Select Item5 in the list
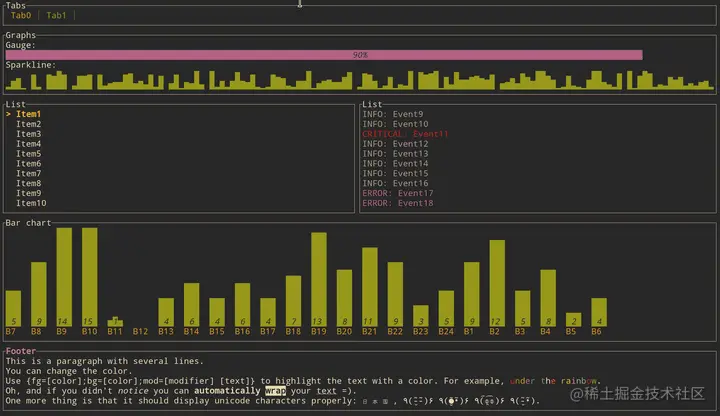The image size is (720, 416). [28, 153]
